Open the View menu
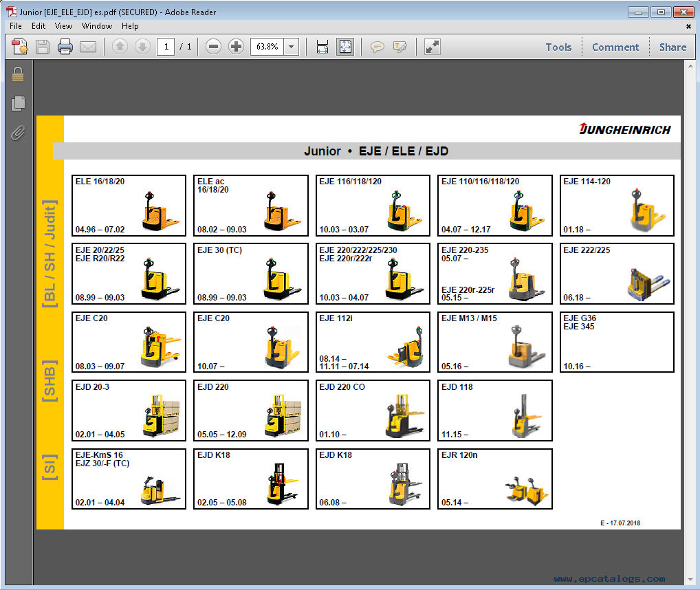 pyautogui.click(x=63, y=26)
